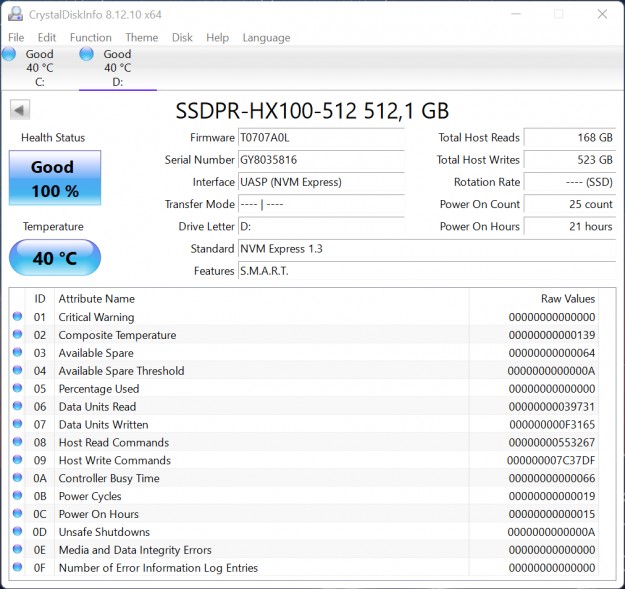Click the status orb for Unsafe Shutdowns row
This screenshot has width=625, height=589.
17,532
